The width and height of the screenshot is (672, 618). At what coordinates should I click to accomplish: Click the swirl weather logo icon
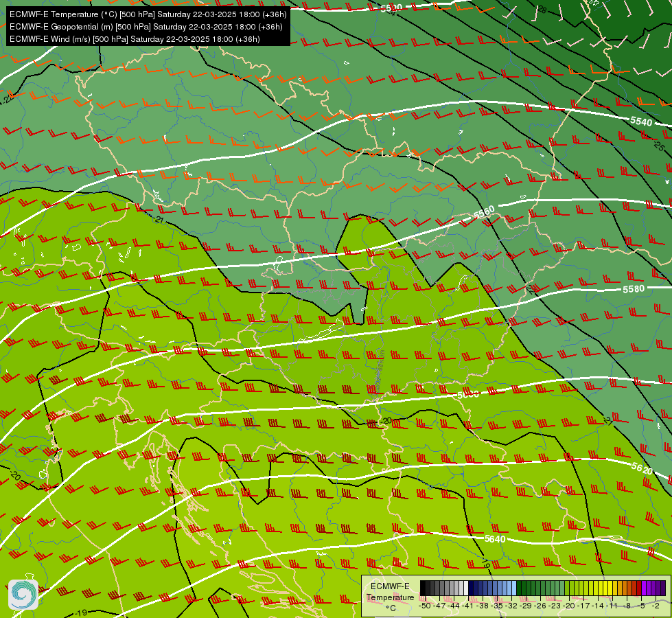23,595
